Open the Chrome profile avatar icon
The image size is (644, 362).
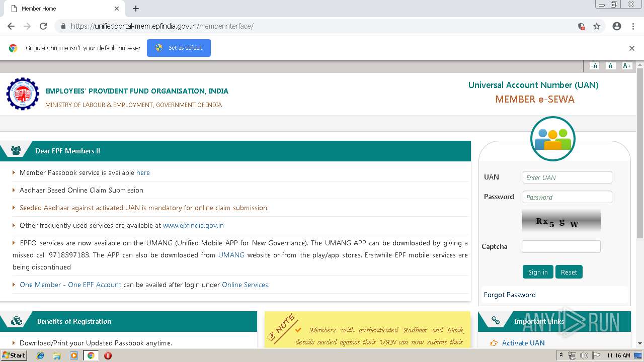617,26
